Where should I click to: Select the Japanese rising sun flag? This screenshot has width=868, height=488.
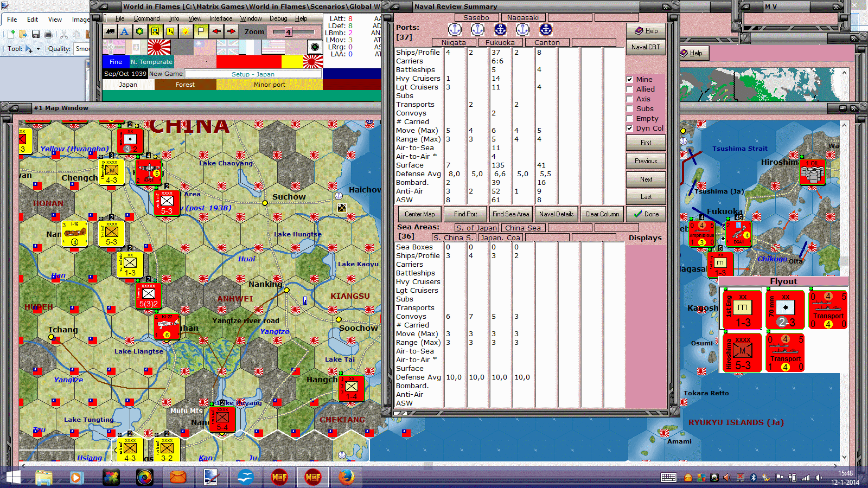159,47
